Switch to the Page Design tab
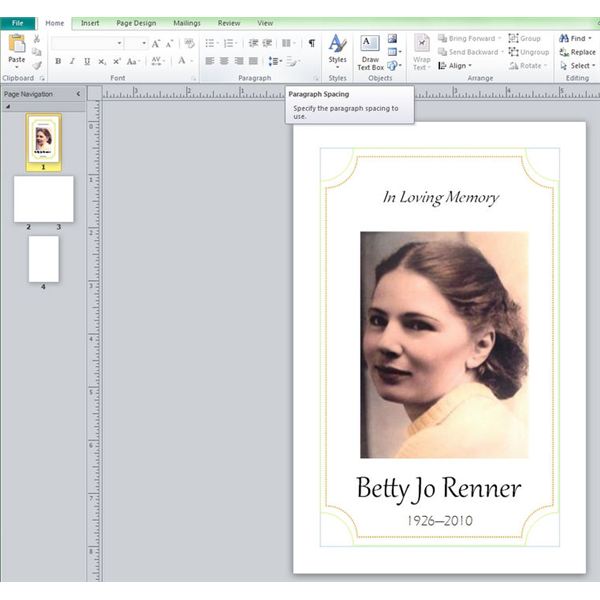Viewport: 600px width, 600px height. click(136, 23)
